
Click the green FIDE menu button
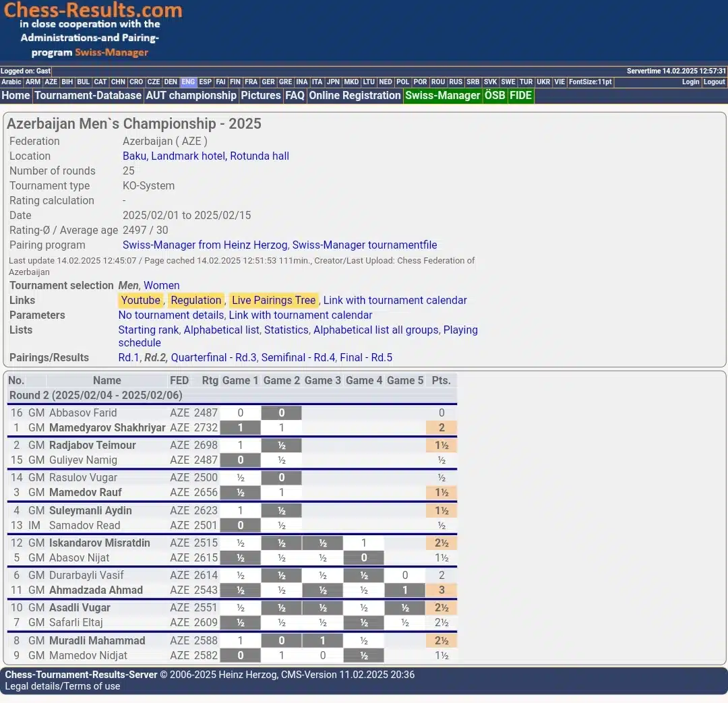520,96
